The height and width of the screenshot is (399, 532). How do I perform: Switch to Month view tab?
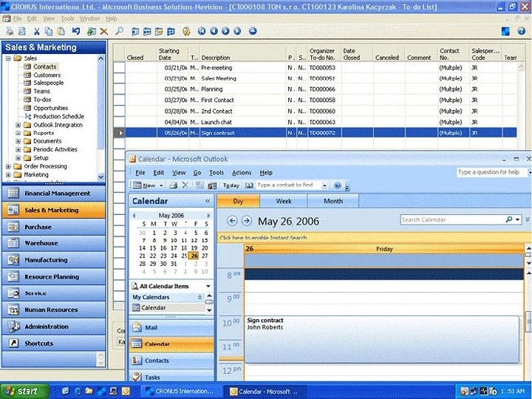pyautogui.click(x=333, y=201)
